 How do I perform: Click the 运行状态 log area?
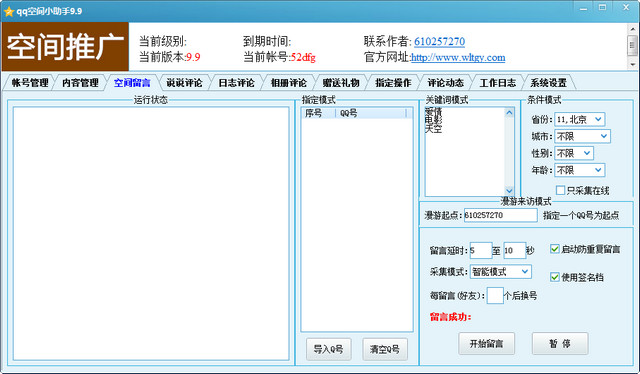pos(151,234)
